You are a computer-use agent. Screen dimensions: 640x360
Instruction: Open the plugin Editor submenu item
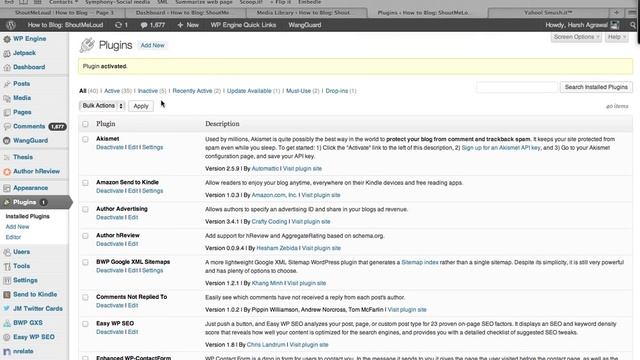[x=13, y=237]
